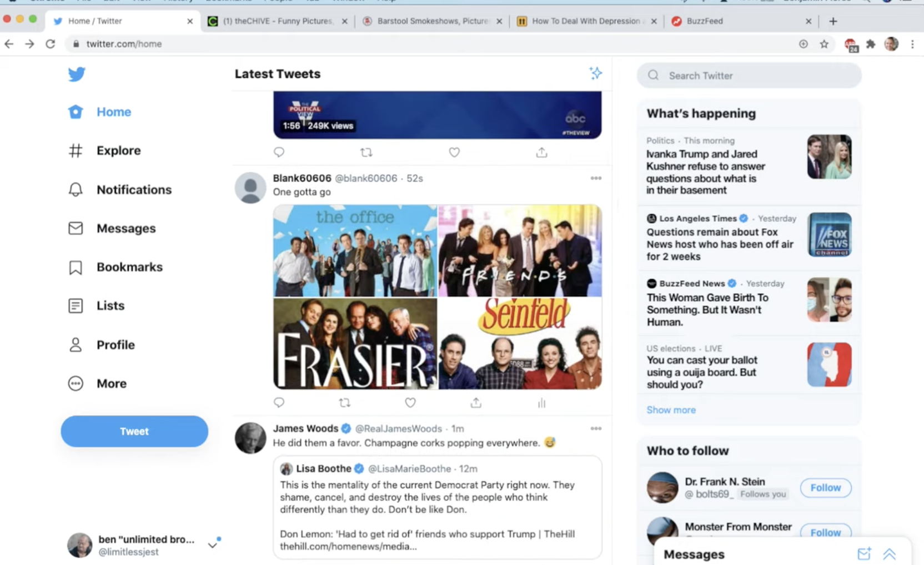Compose a new message in Messages drawer
924x565 pixels.
click(x=864, y=554)
